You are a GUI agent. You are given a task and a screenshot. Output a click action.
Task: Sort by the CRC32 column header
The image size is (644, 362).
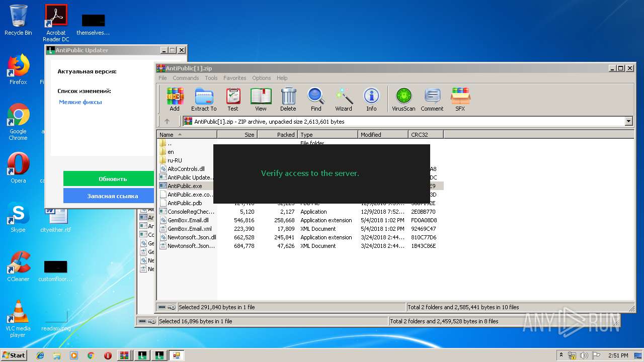(x=426, y=134)
